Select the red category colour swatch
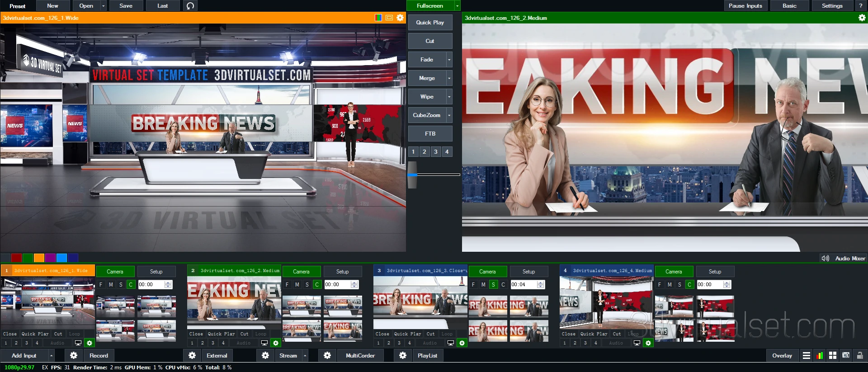Screen dimensions: 868x372 click(17, 258)
